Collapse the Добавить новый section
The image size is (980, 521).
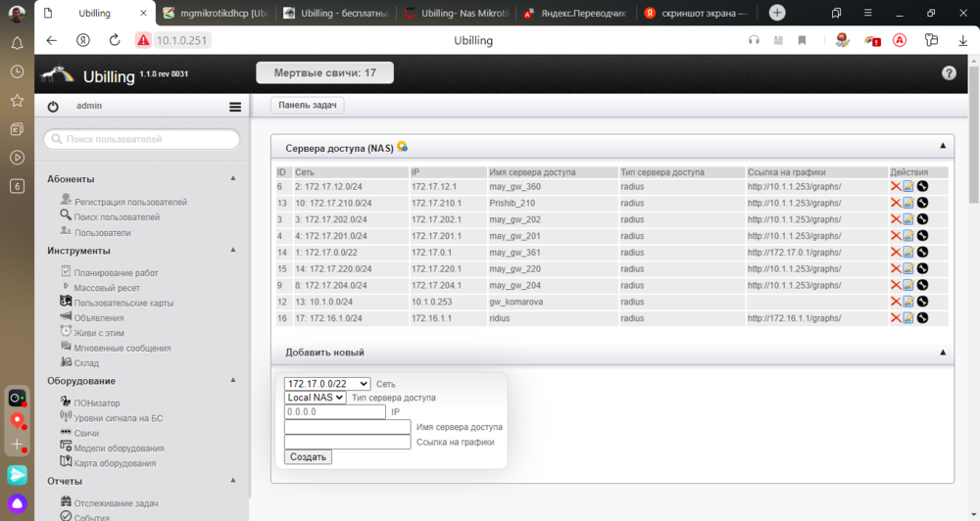[943, 352]
